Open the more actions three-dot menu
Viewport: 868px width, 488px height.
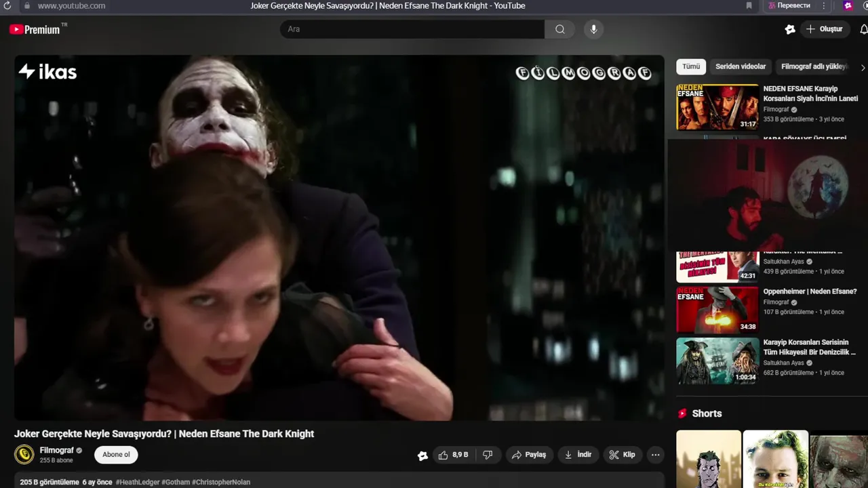pyautogui.click(x=655, y=455)
